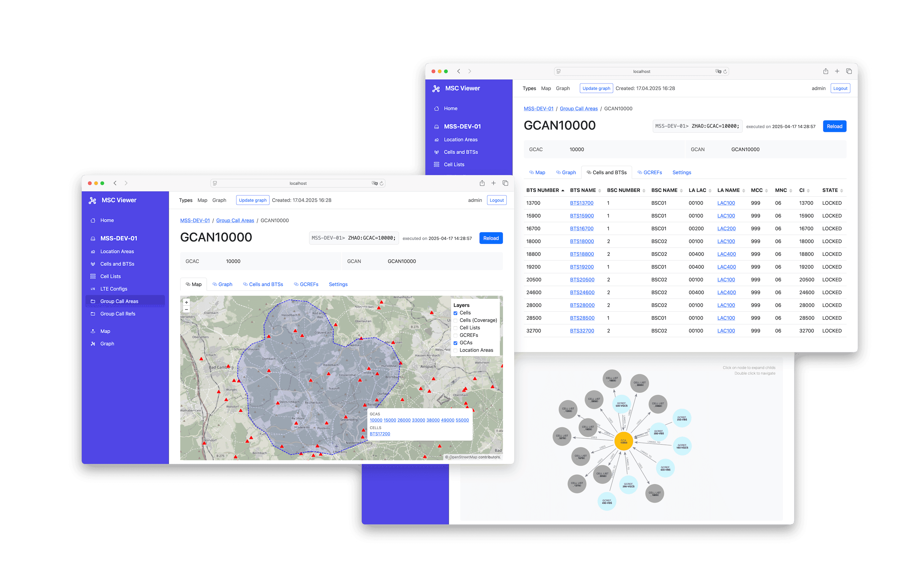Open Cells and BTSs in front window sidebar
This screenshot has height=588, width=923.
point(117,264)
